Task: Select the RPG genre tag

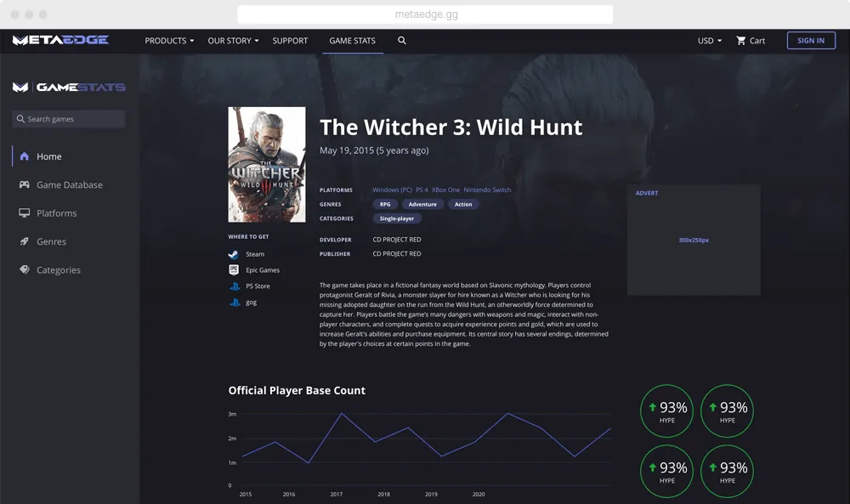Action: (x=385, y=204)
